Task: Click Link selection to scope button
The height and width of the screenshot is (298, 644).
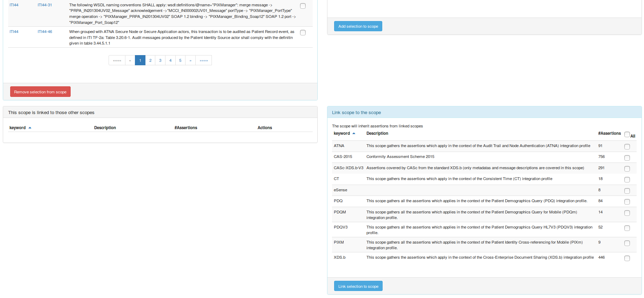Action: coord(358,286)
